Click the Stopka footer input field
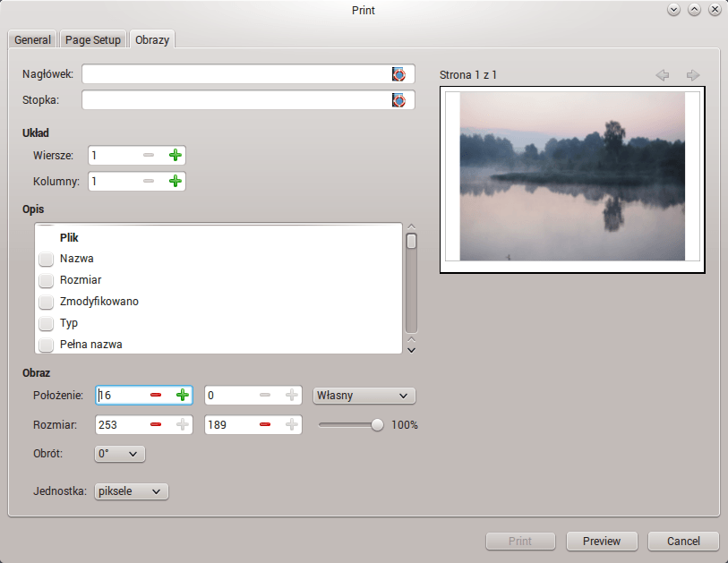The image size is (728, 563). pyautogui.click(x=248, y=100)
